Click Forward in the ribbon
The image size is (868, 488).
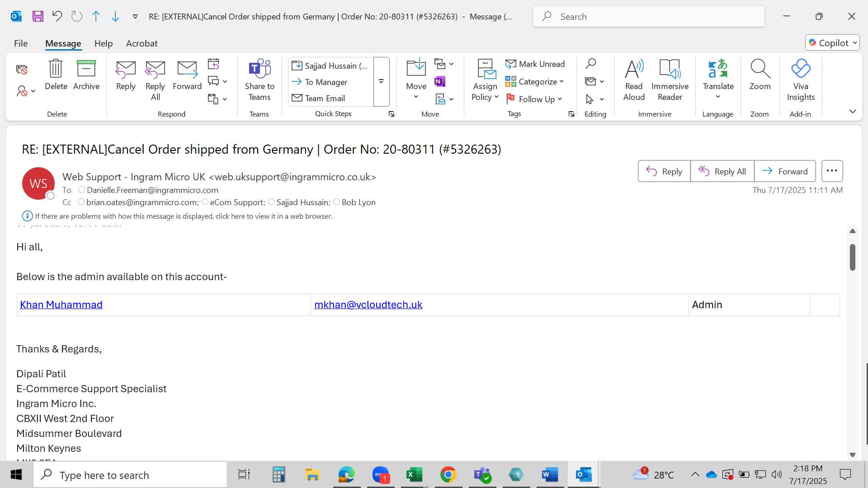coord(187,75)
